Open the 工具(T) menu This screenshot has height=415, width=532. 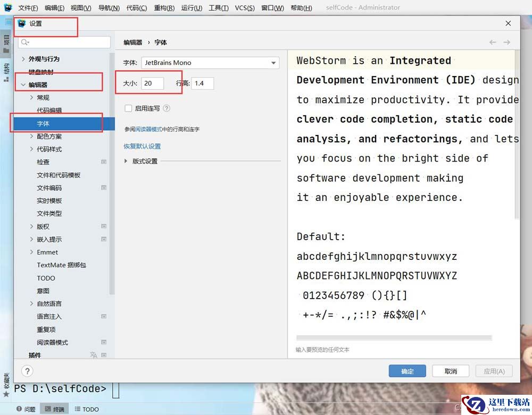(219, 7)
